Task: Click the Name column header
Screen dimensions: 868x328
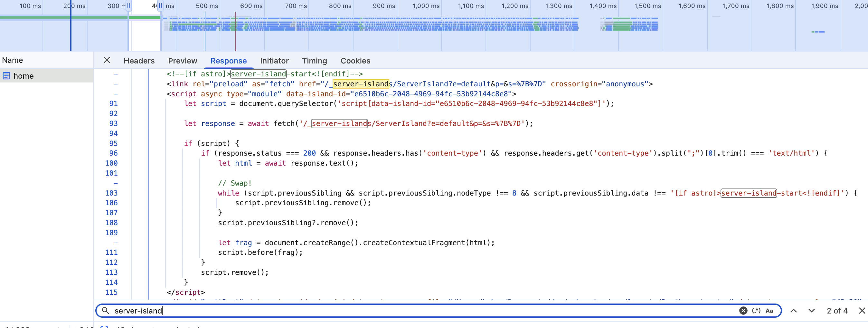Action: coord(13,60)
